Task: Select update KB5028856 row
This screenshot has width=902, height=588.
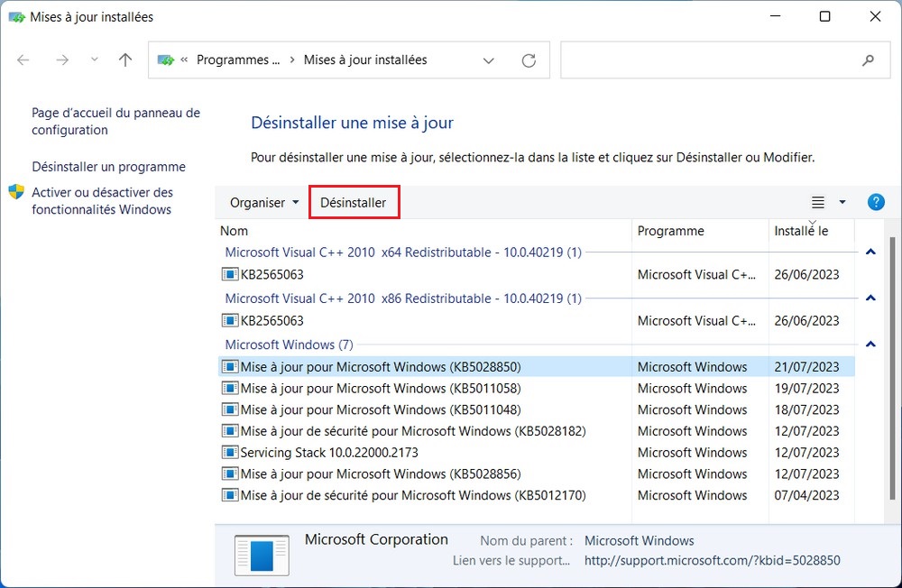Action: coord(537,473)
